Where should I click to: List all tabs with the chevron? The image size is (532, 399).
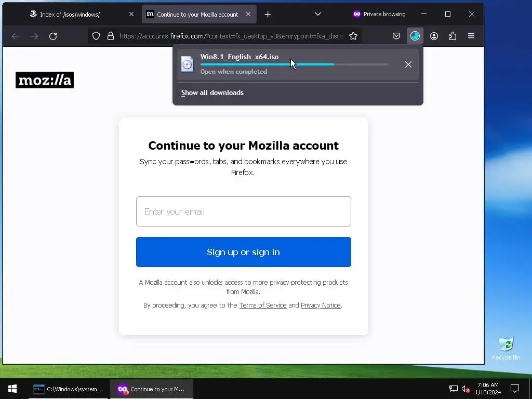pos(318,14)
